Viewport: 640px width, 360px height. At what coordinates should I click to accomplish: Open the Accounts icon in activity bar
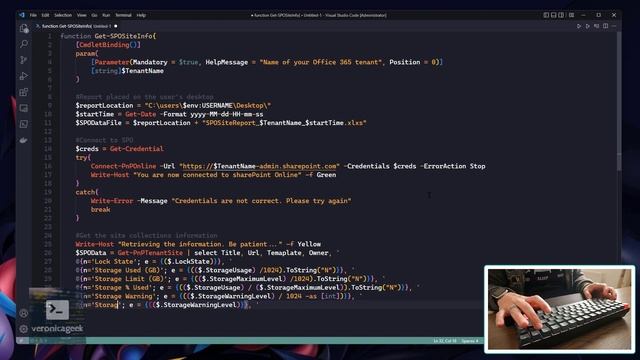tap(24, 313)
